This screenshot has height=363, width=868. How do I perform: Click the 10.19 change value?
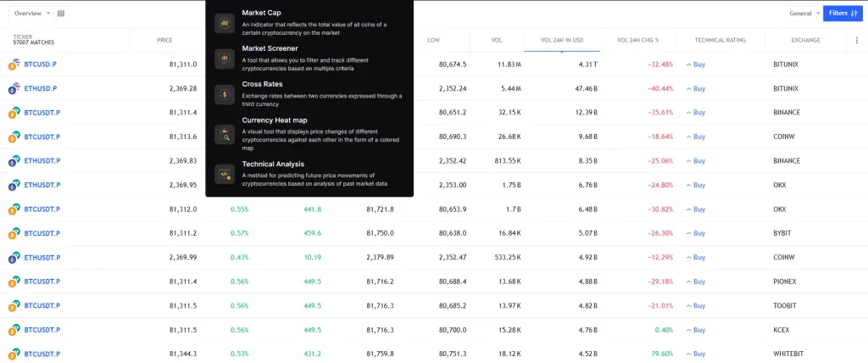coord(313,257)
